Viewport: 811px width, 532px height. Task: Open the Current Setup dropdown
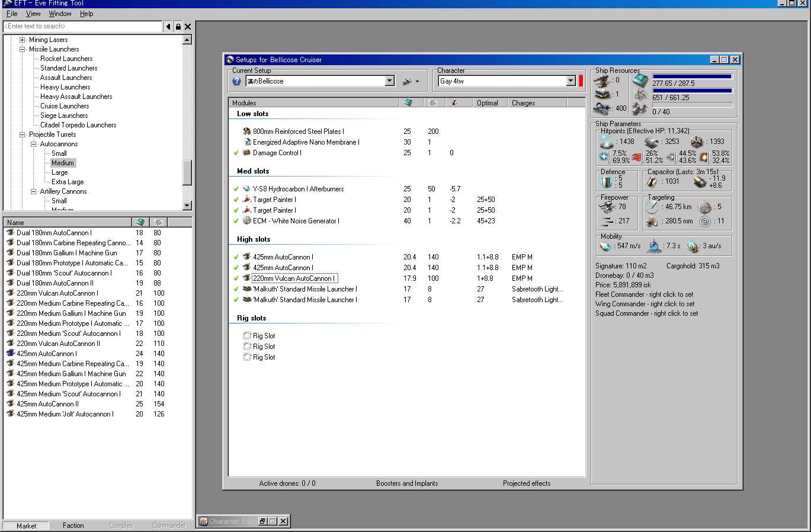[390, 81]
